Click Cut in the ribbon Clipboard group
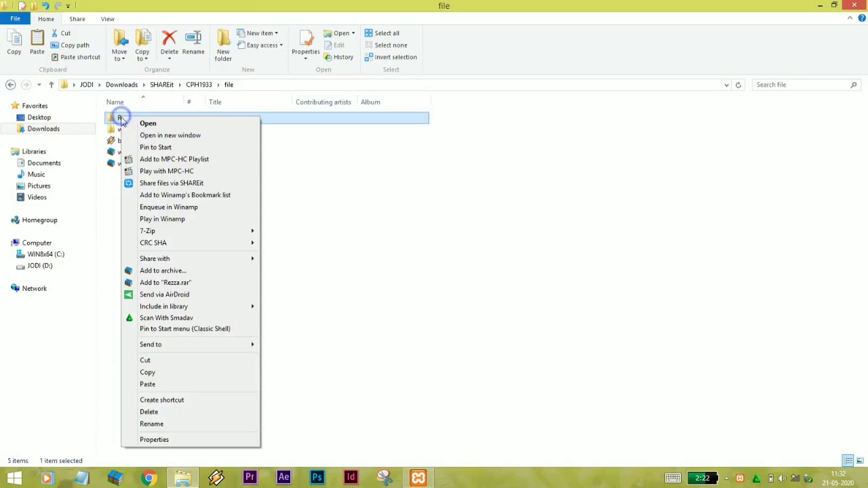 (60, 33)
